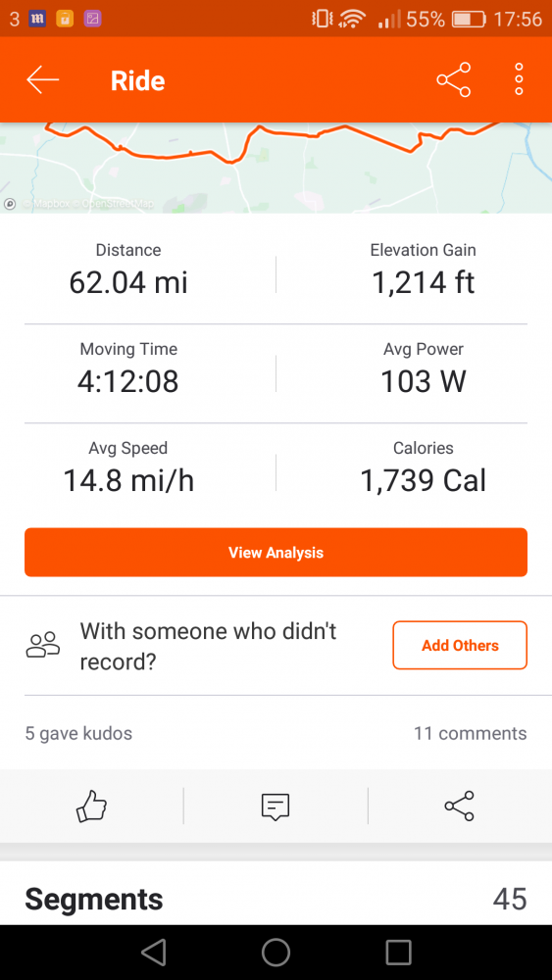Expand the Segments section header
The image size is (552, 980).
(276, 899)
